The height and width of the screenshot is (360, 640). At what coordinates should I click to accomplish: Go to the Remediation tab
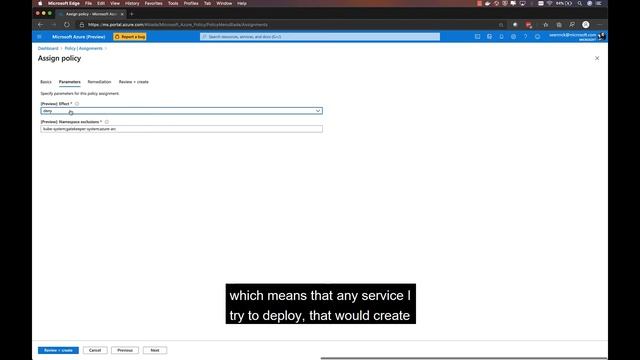coord(99,82)
